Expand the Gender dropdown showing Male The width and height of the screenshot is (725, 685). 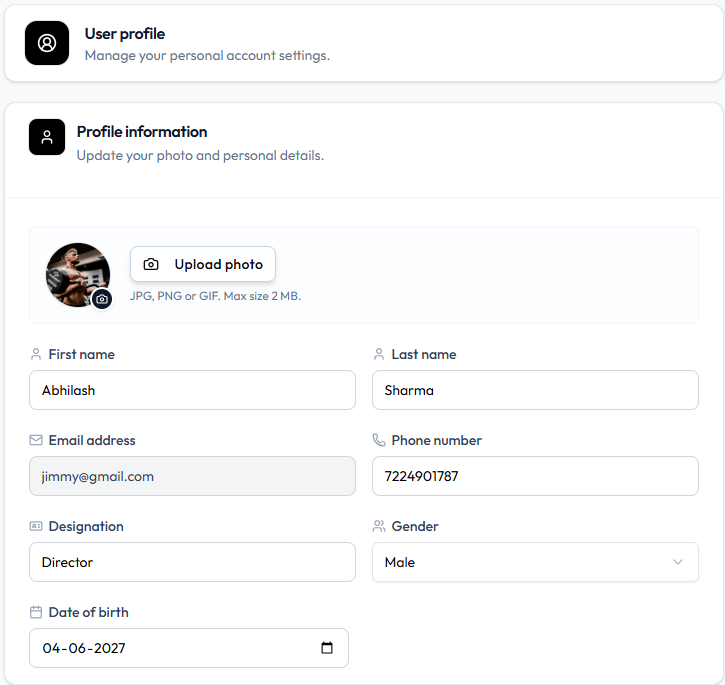[535, 562]
